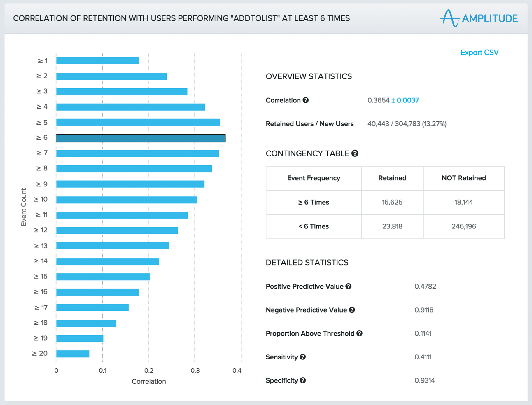Viewport: 532px width, 405px height.
Task: Click the help icon beside Correlation
Action: 305,100
